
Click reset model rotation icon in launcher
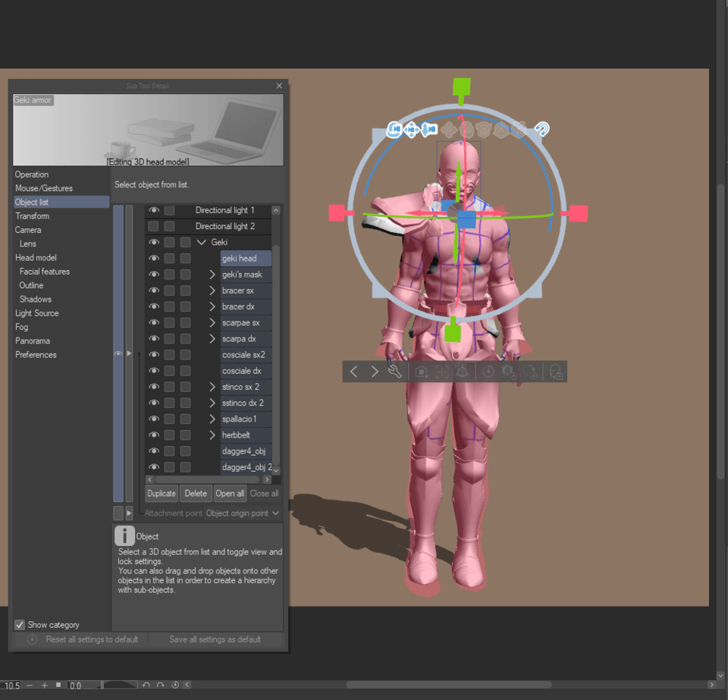tap(488, 372)
